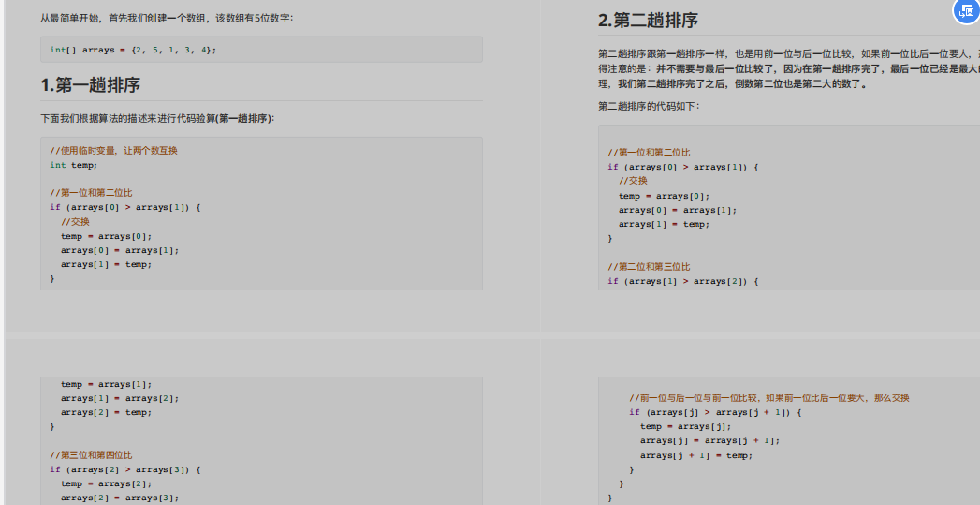Click the line "if (arrays[j] > arrays[j + 1]) {"
Viewport: 980px width, 505px height.
click(715, 413)
